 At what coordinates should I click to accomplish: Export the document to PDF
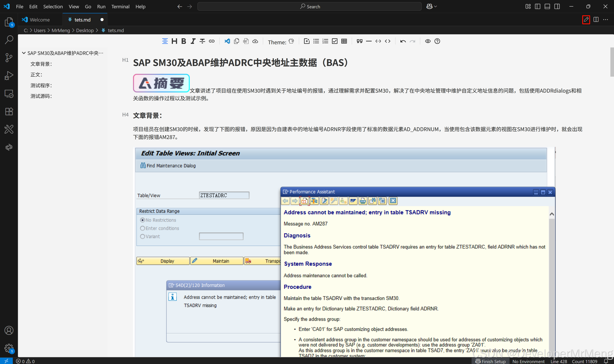[x=246, y=41]
